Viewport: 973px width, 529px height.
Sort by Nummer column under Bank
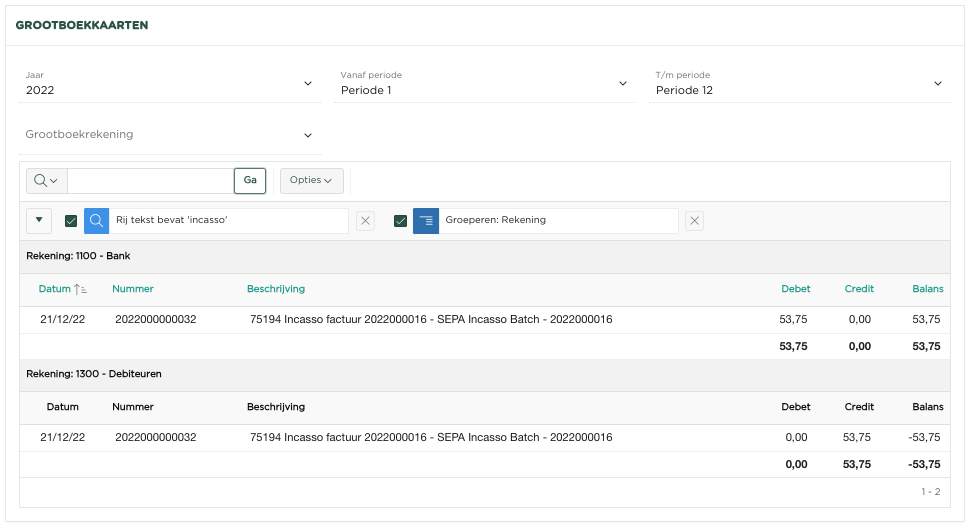click(x=133, y=289)
